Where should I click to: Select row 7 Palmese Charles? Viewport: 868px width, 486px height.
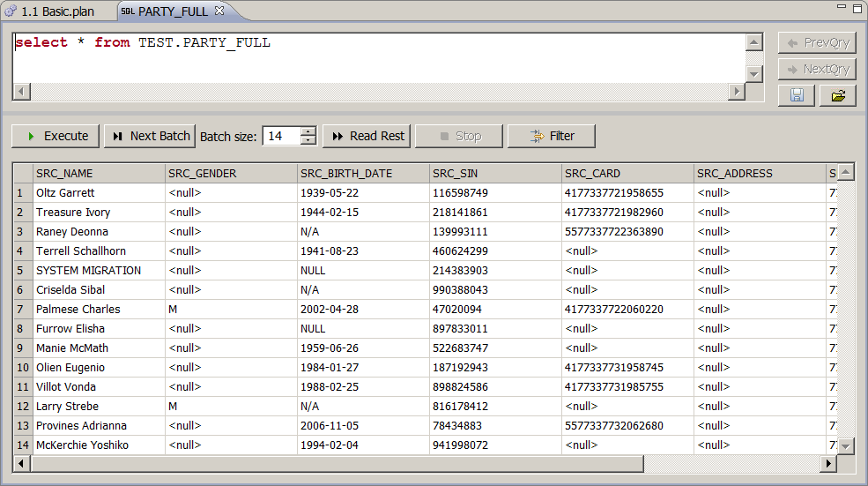78,310
